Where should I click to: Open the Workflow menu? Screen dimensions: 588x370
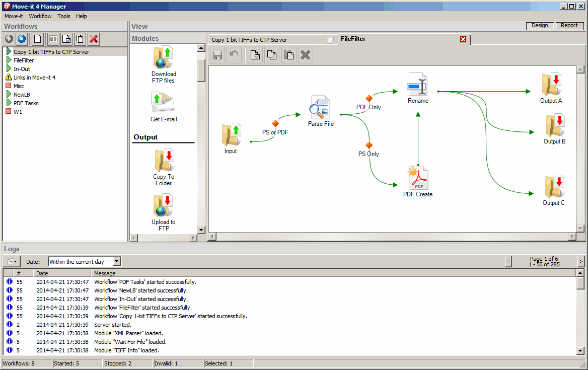(40, 16)
